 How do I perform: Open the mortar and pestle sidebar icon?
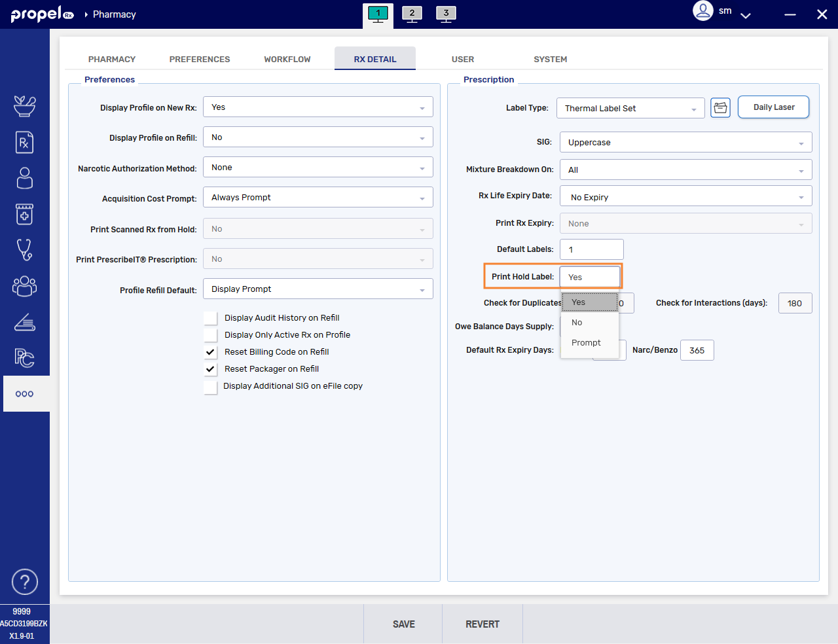(x=24, y=106)
